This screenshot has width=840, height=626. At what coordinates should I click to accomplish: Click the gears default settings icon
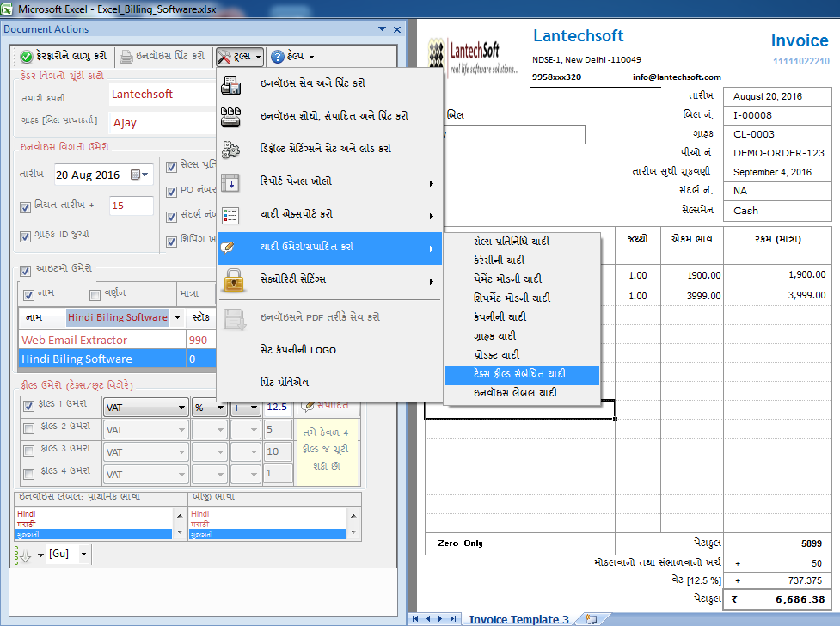231,150
